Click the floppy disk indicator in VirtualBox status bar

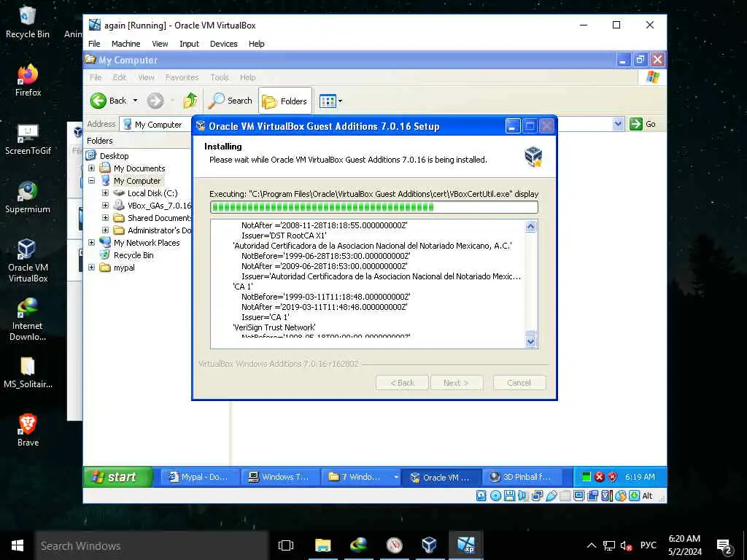pos(509,496)
